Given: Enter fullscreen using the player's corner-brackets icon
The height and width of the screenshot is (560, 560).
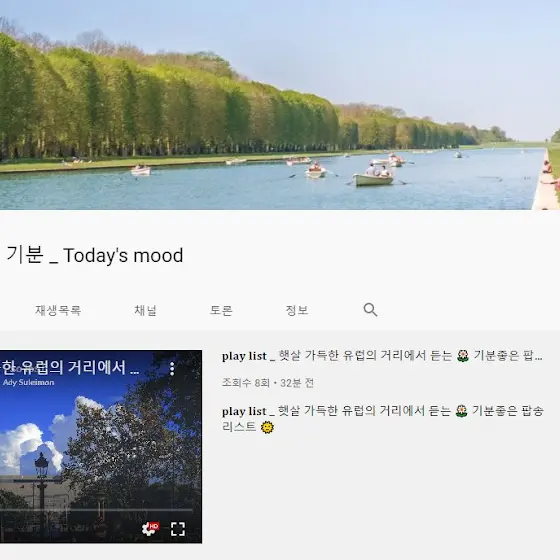Looking at the screenshot, I should (x=178, y=529).
